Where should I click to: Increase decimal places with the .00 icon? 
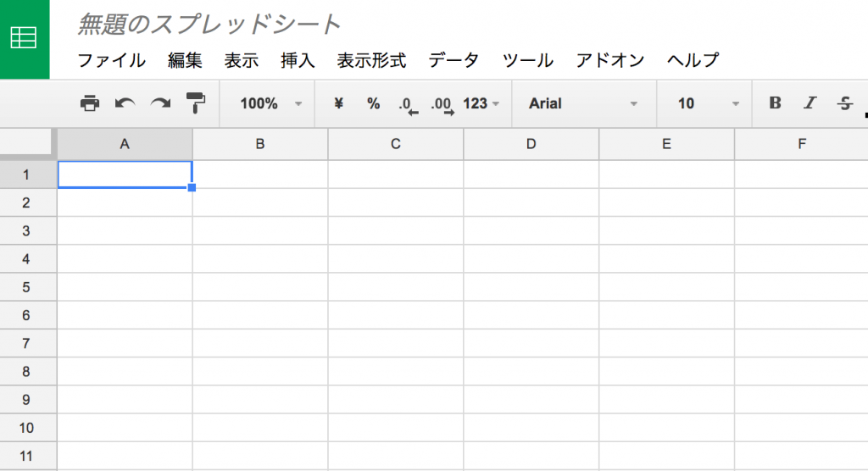[442, 105]
